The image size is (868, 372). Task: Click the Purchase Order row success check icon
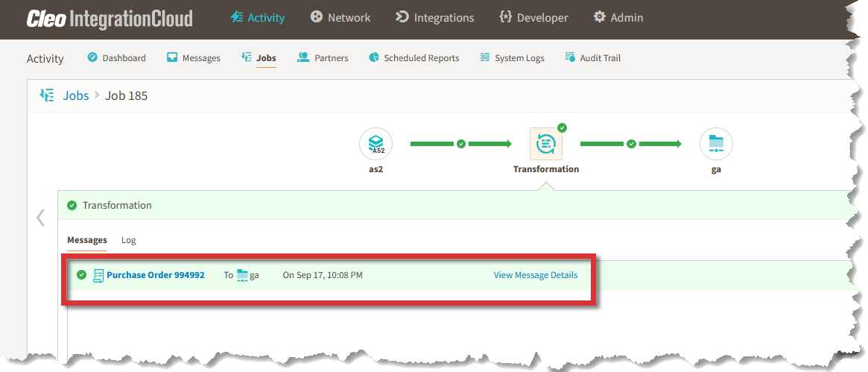click(81, 274)
